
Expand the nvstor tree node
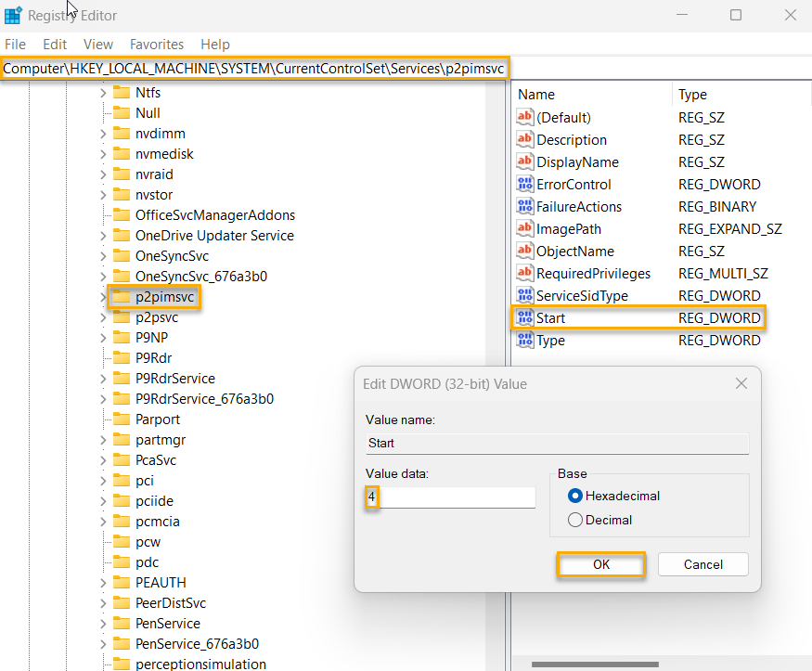[102, 194]
